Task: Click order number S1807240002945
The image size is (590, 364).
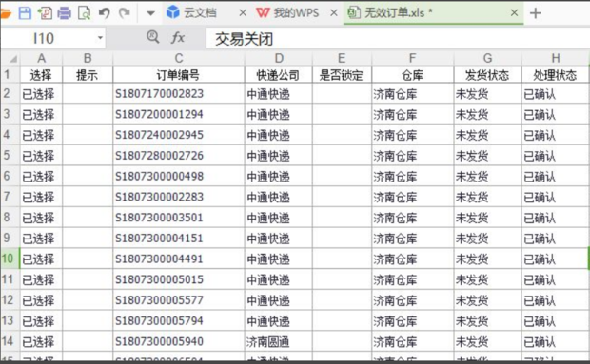Action: pyautogui.click(x=159, y=135)
